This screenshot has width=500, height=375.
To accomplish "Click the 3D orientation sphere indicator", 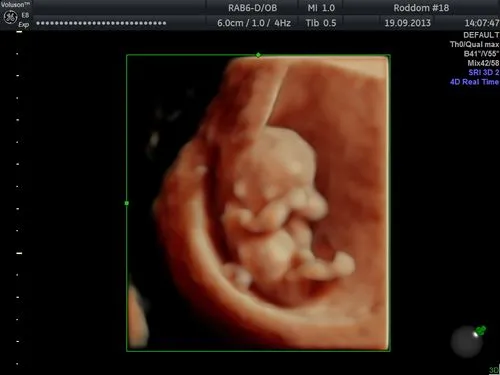I will pyautogui.click(x=467, y=342).
